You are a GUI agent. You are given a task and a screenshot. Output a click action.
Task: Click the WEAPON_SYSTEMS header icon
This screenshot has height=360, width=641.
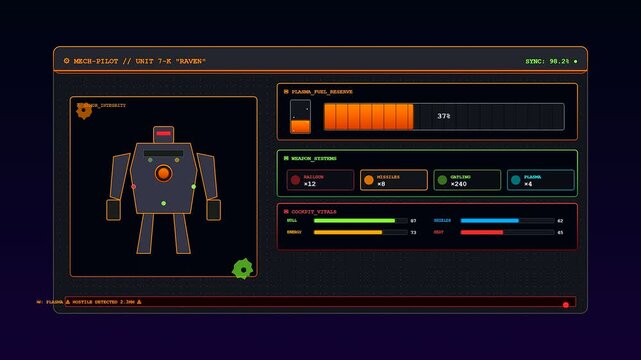(286, 158)
